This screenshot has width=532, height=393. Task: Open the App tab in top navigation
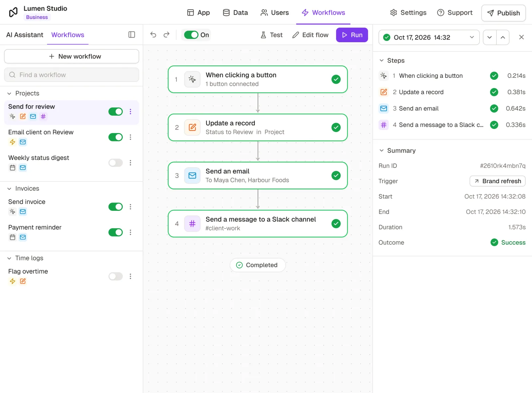pyautogui.click(x=199, y=13)
